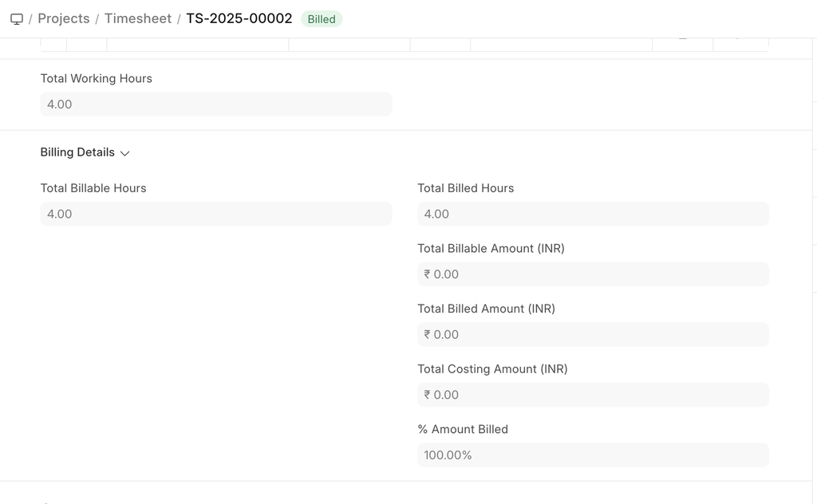
Task: Click the Total Billable Hours label
Action: 93,188
